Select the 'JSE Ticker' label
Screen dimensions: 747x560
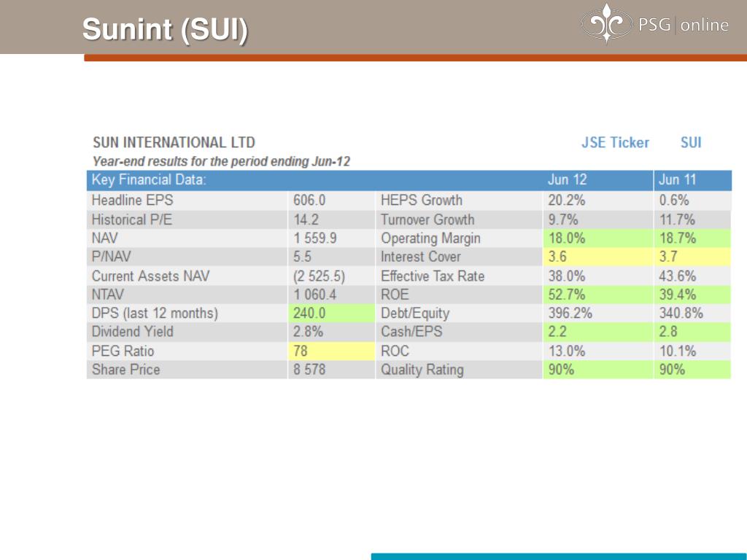(x=615, y=142)
